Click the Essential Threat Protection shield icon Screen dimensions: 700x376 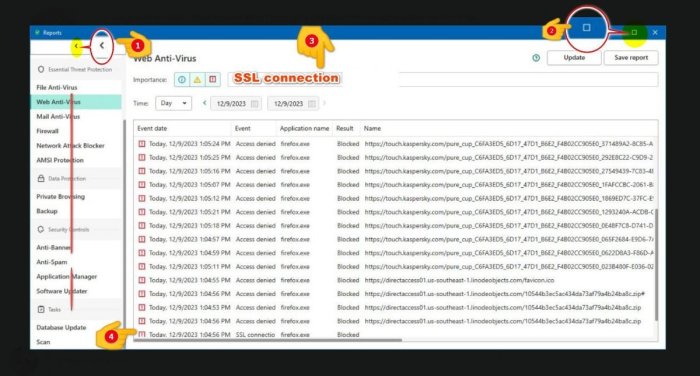coord(41,69)
